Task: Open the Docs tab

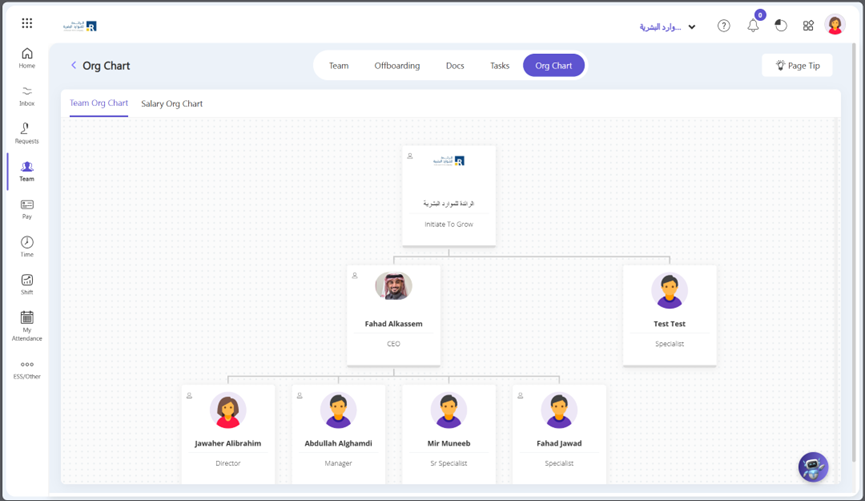Action: click(x=455, y=66)
